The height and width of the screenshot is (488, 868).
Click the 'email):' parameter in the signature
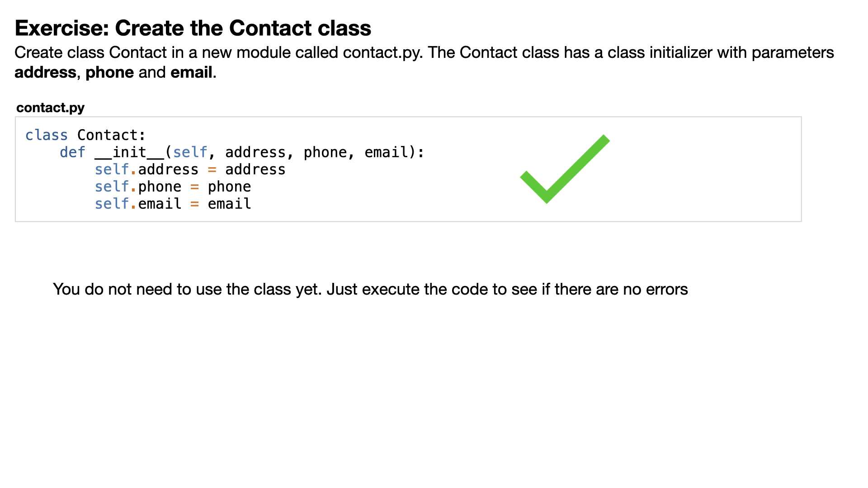pyautogui.click(x=394, y=152)
